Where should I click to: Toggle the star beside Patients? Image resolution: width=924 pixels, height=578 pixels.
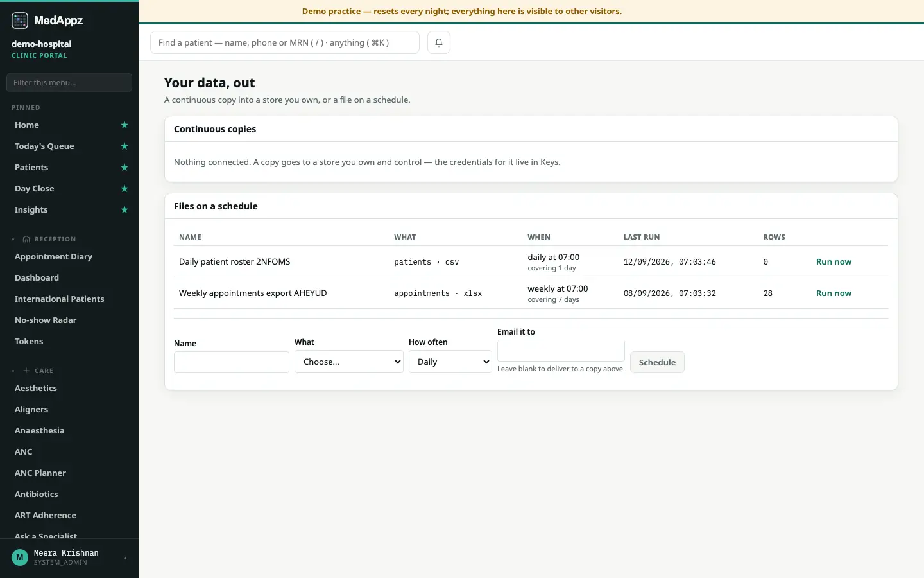[x=124, y=168]
